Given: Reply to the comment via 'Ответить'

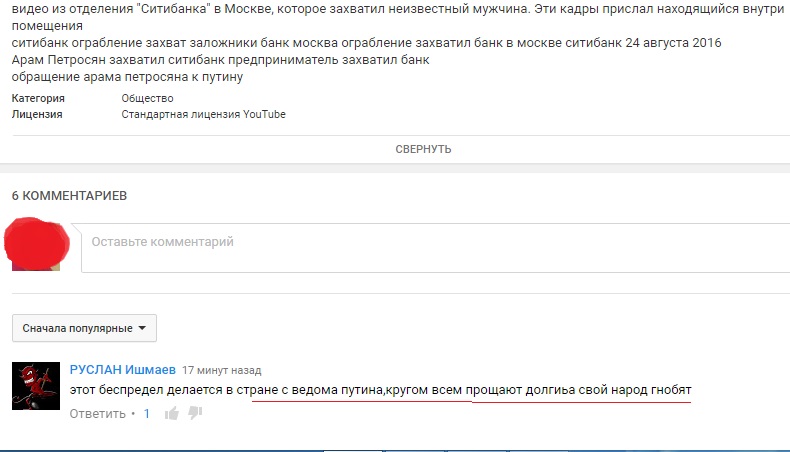Looking at the screenshot, I should point(97,414).
